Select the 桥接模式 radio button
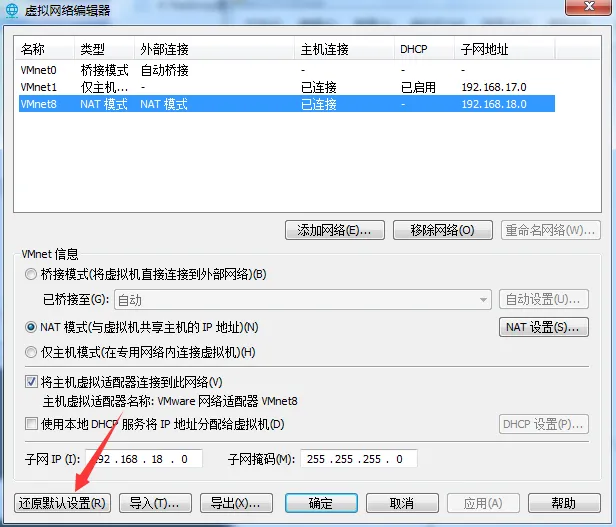Viewport: 616px width, 527px height. pyautogui.click(x=32, y=274)
